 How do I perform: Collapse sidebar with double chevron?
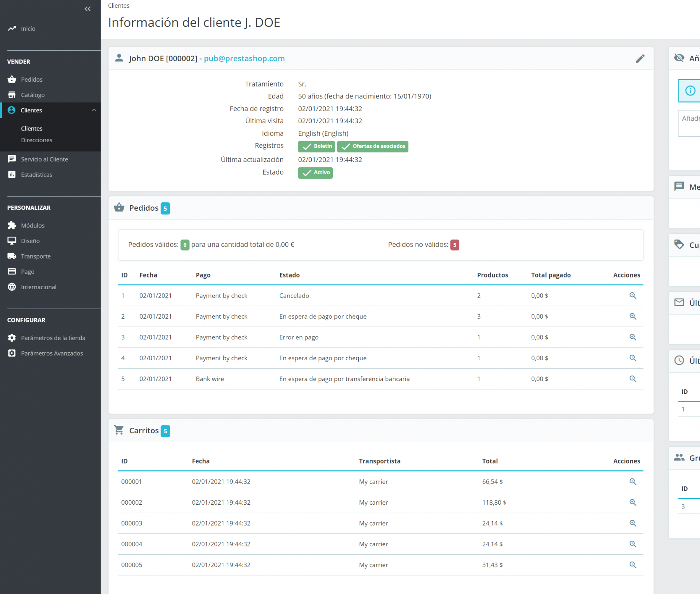pyautogui.click(x=87, y=9)
